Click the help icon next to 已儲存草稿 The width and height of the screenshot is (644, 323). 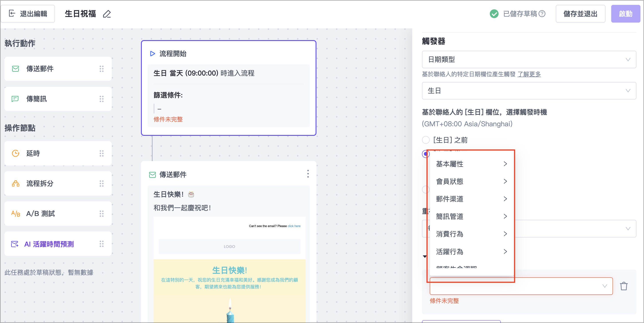[x=542, y=14]
